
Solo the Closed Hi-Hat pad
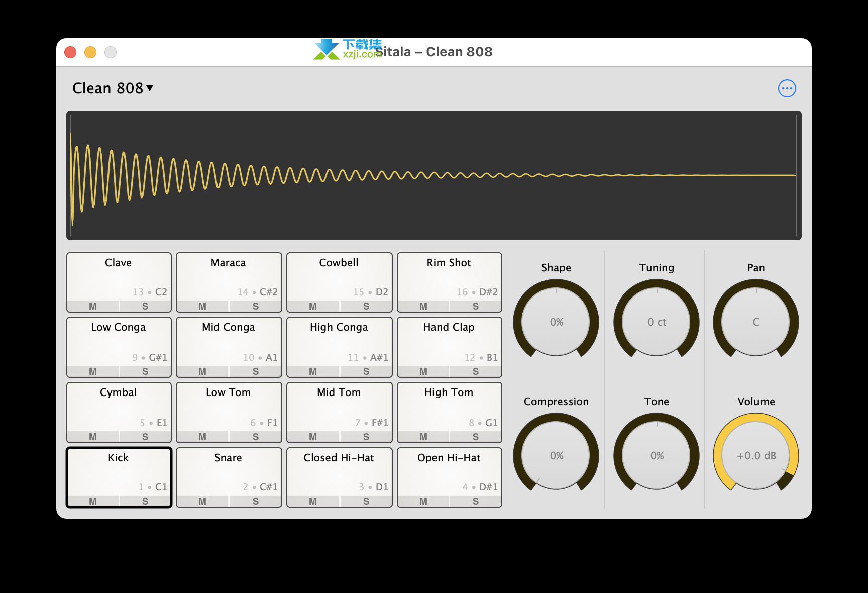point(366,501)
